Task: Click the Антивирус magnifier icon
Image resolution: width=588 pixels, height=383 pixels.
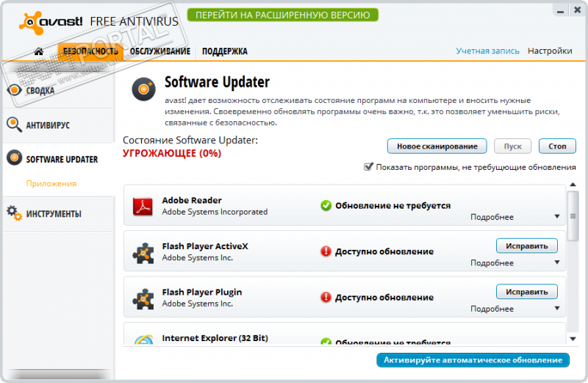Action: coord(14,124)
